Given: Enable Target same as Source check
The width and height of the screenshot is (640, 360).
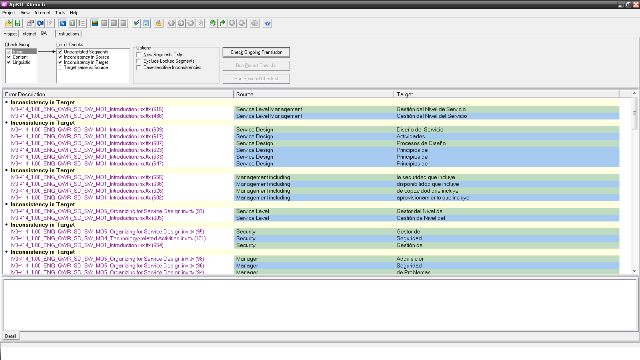Looking at the screenshot, I should 60,68.
